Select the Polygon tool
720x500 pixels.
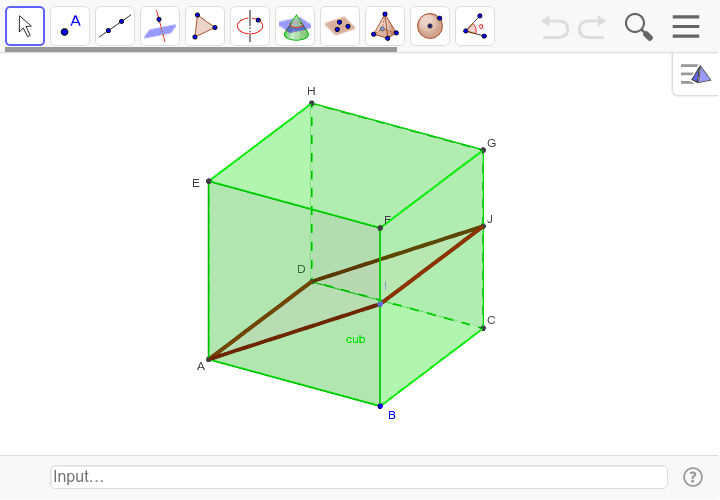pos(205,26)
